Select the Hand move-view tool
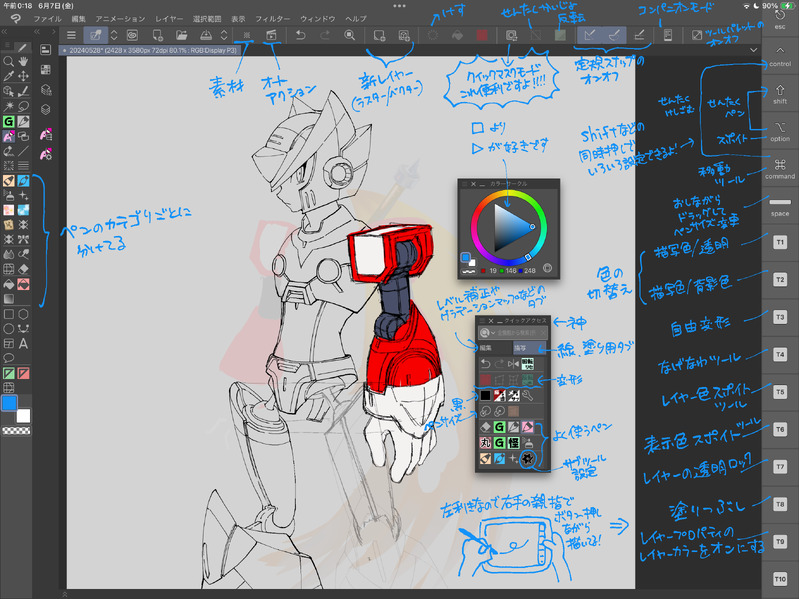Viewport: 799px width, 599px height. click(23, 62)
